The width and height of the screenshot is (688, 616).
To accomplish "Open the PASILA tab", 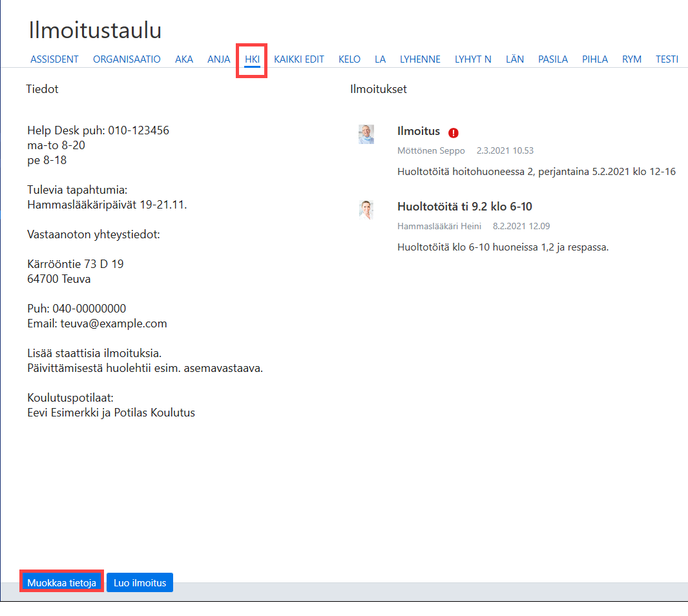I will point(553,59).
